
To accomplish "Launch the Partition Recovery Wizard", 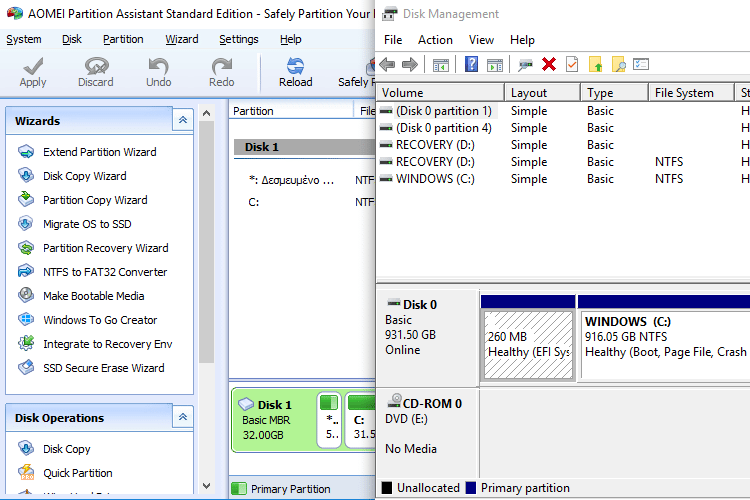I will click(106, 247).
